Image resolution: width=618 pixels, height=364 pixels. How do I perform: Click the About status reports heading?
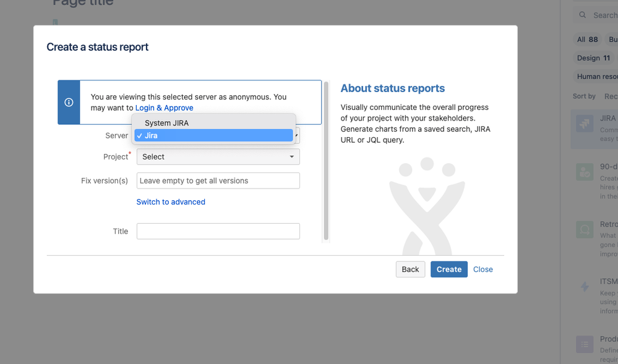tap(393, 88)
